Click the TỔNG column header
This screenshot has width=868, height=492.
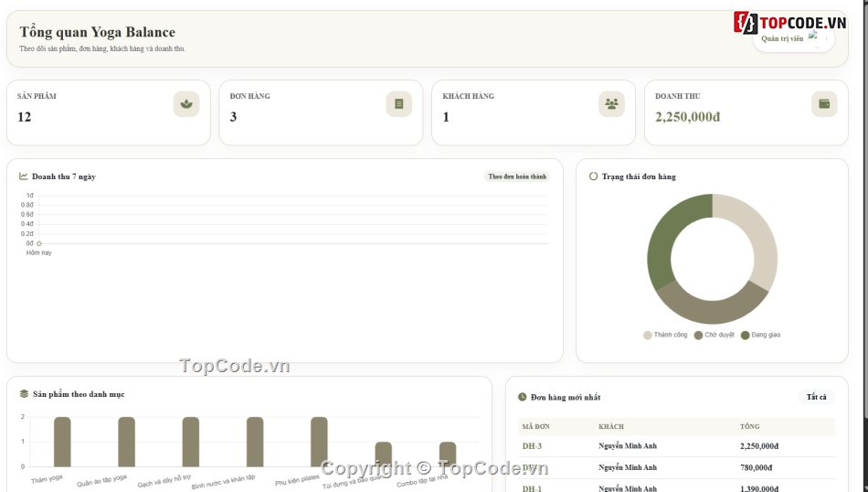pos(749,427)
